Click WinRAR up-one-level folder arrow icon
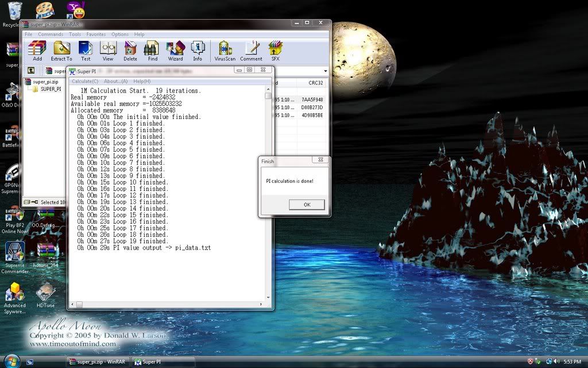Image resolution: width=588 pixels, height=368 pixels. [x=31, y=71]
